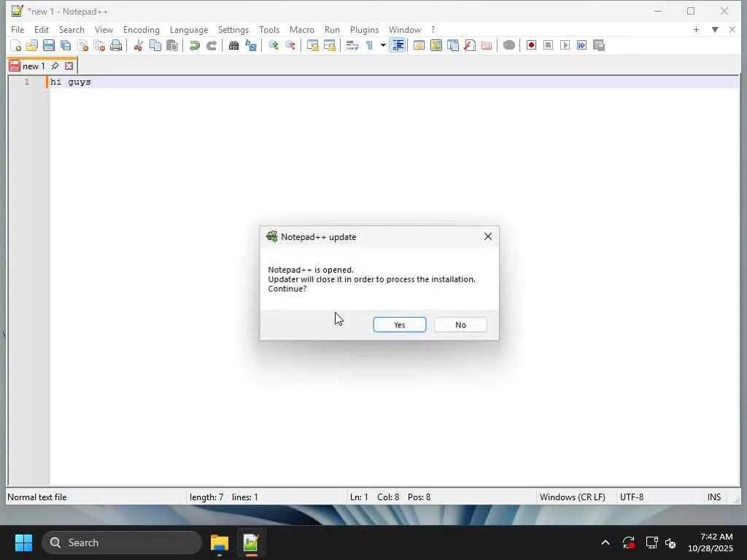Click the UTF-8 encoding status entry
Viewport: 747px width, 560px height.
click(x=632, y=497)
